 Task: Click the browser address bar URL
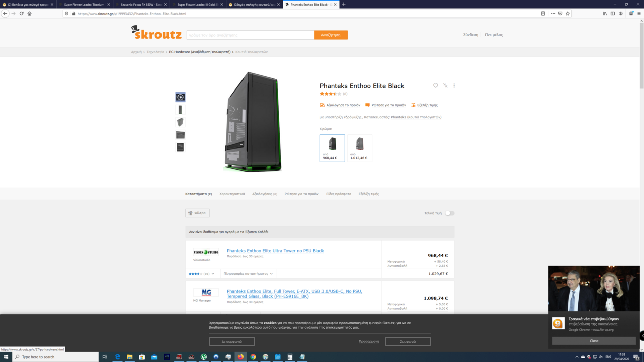click(132, 14)
